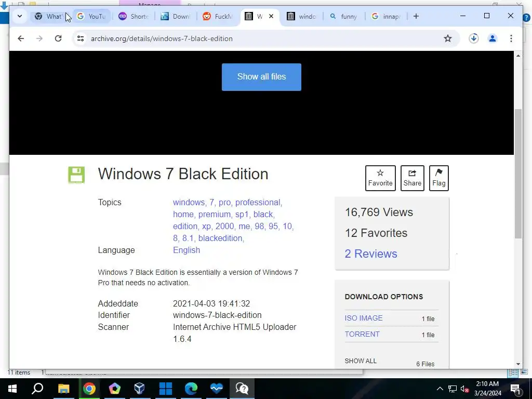Image resolution: width=532 pixels, height=399 pixels.
Task: Select the identifier windows-7-black-edition text
Action: click(x=217, y=315)
